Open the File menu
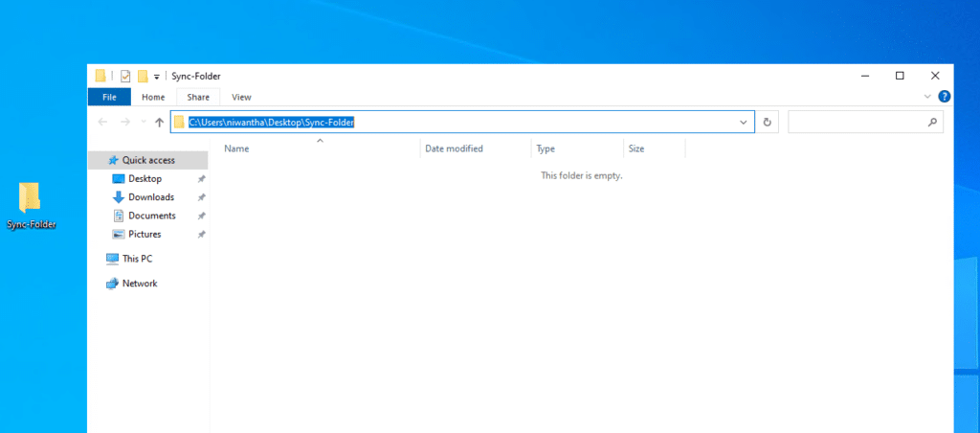Viewport: 980px width, 433px height. coord(109,97)
